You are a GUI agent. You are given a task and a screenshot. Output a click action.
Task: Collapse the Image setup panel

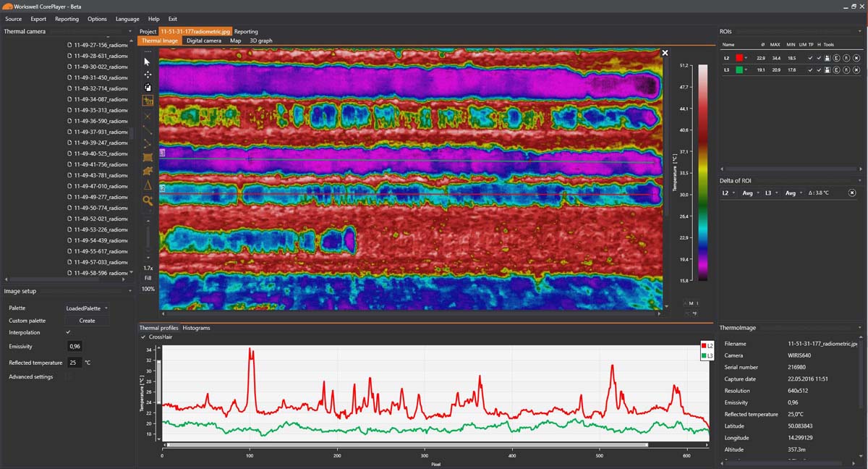click(130, 291)
